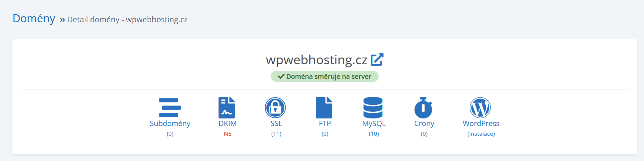644x161 pixels.
Task: Click the DKIM text label
Action: (x=227, y=123)
